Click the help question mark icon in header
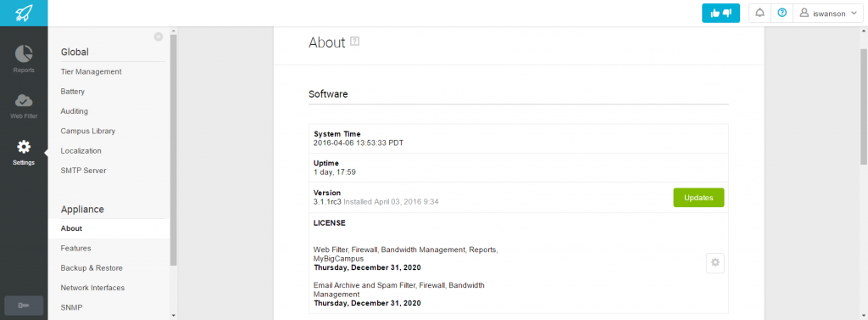Viewport: 868px width, 320px height. click(782, 14)
